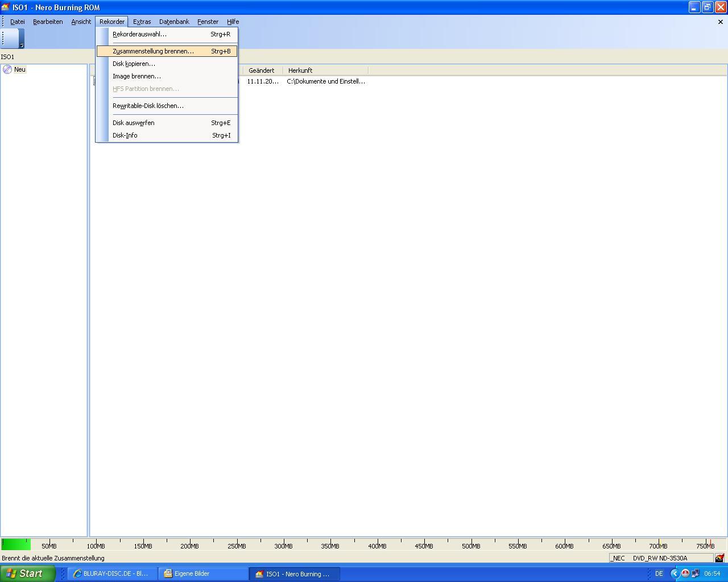Open the Ansicht menu
Image resolution: width=728 pixels, height=582 pixels.
coord(81,22)
